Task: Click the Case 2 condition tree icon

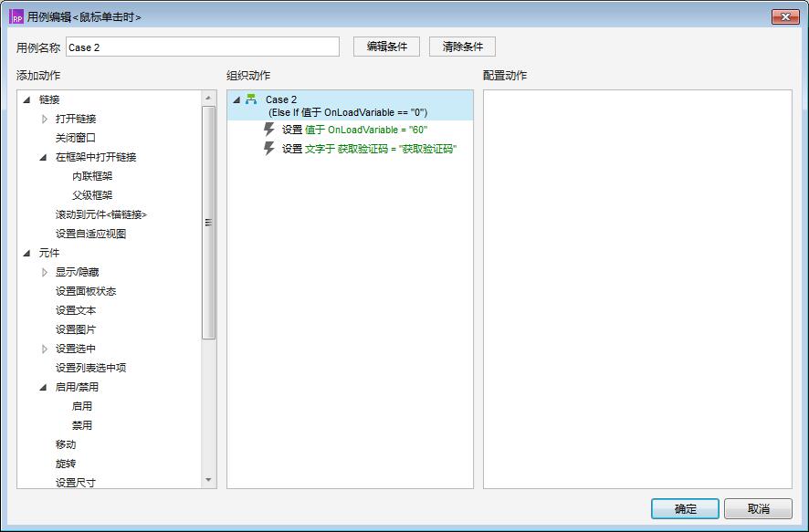Action: coord(251,99)
